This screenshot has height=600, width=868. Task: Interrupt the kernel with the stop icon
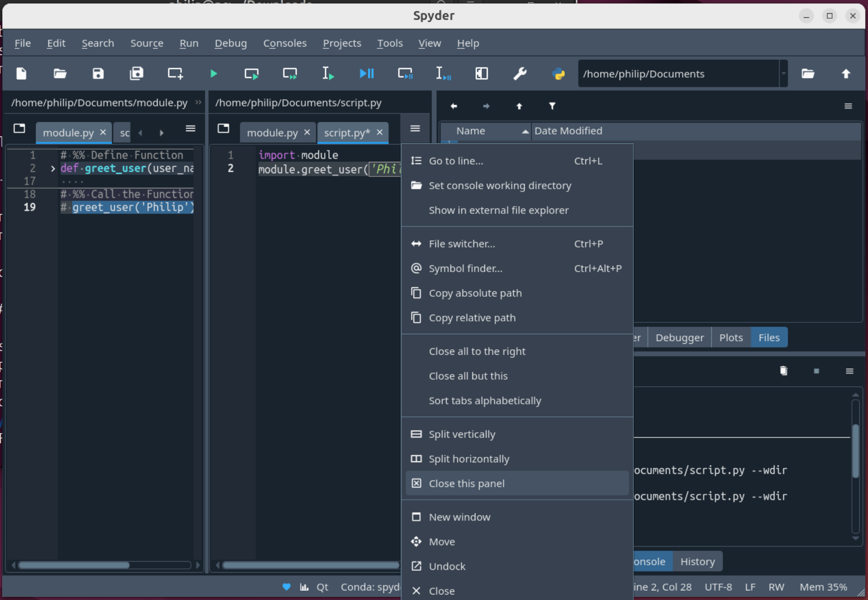click(816, 371)
